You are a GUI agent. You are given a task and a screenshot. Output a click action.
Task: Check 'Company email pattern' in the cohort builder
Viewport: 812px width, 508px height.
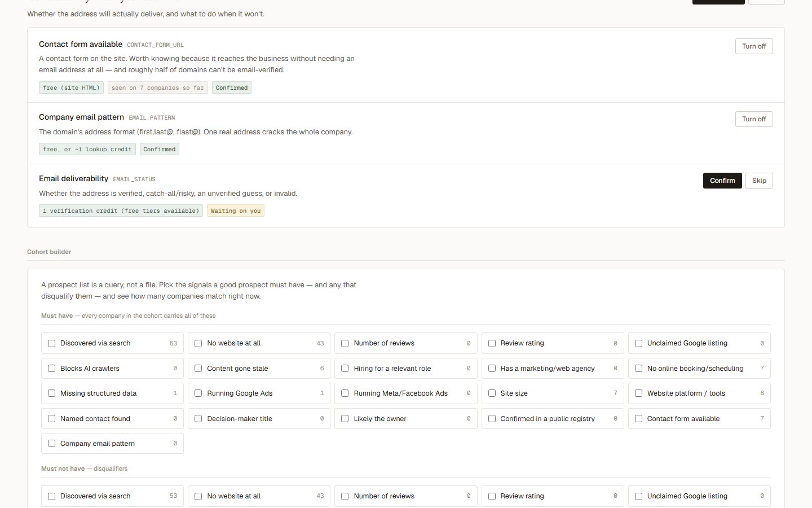pos(52,444)
